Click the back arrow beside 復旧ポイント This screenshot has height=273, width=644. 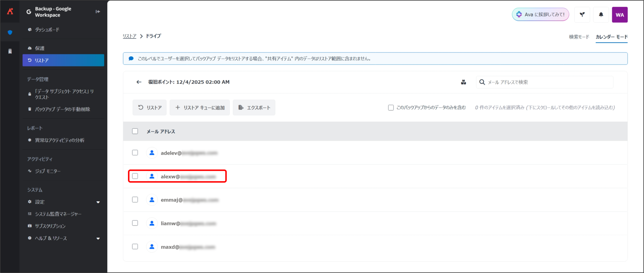(x=139, y=82)
